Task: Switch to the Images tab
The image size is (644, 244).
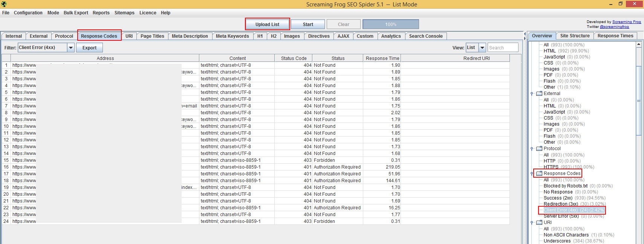Action: (292, 36)
